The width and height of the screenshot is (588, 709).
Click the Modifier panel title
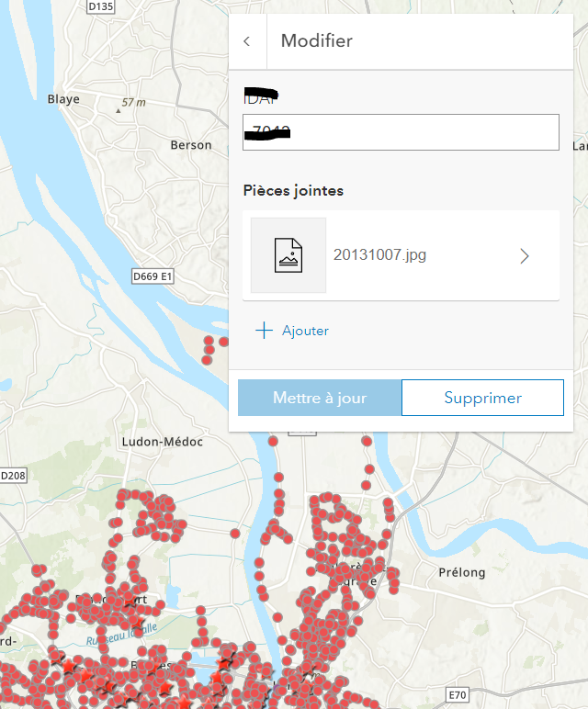(316, 41)
